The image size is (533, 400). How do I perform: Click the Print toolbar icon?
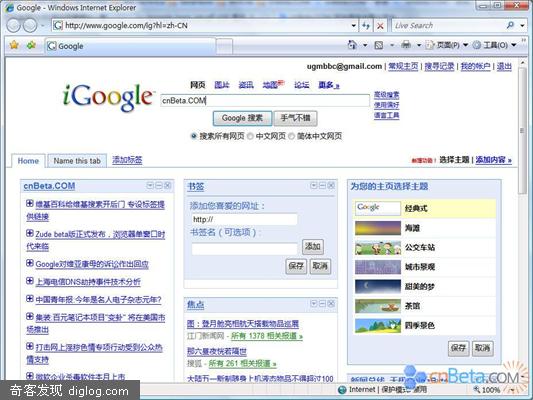pos(406,45)
